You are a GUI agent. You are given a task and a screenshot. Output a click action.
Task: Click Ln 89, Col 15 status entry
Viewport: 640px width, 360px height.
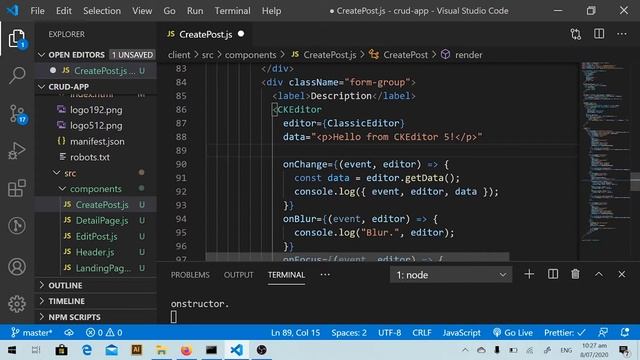(x=296, y=333)
